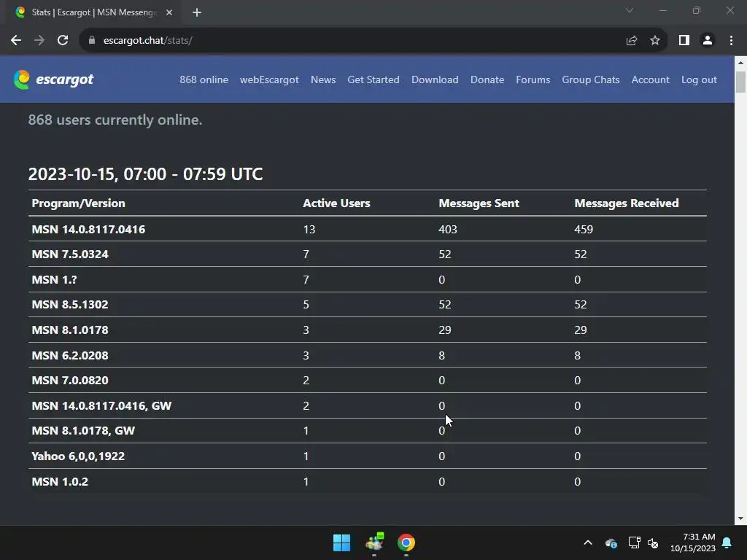Open the Donate page
Viewport: 747px width, 560px height.
(487, 79)
